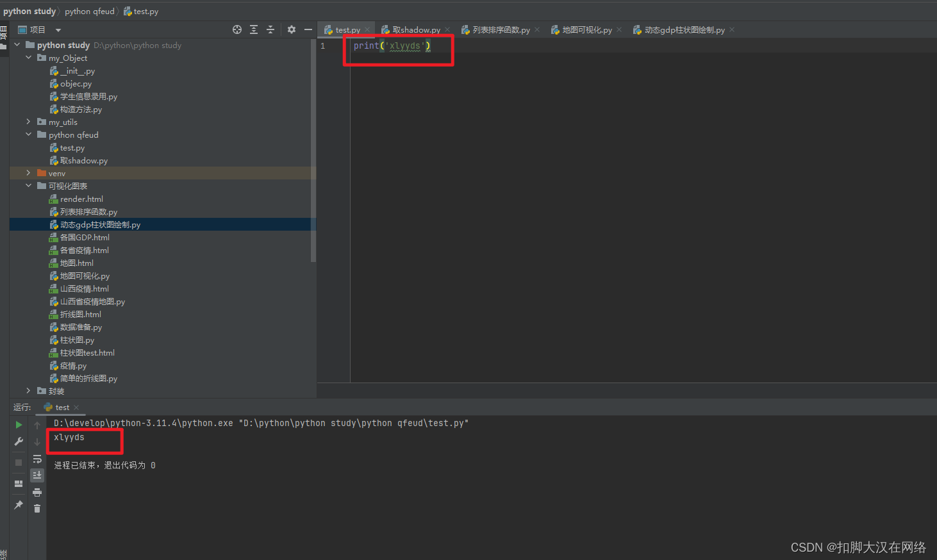937x560 pixels.
Task: Close the 地图可视化.py editor tab
Action: (619, 30)
